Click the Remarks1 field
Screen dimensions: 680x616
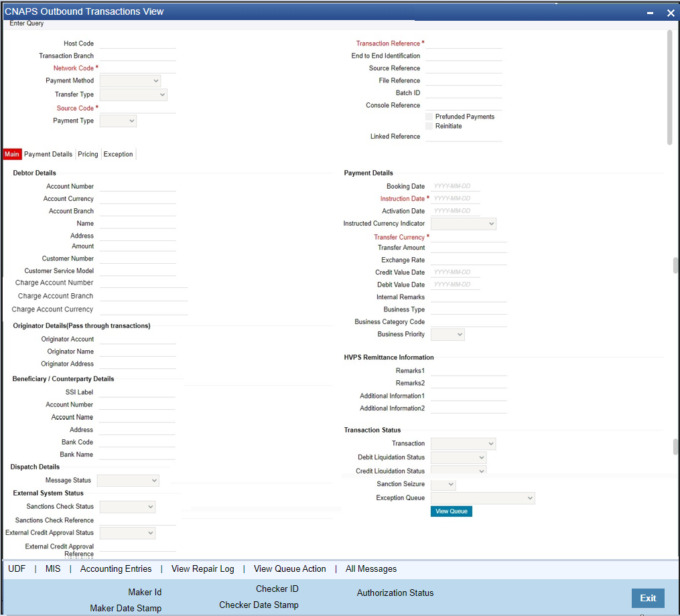click(x=468, y=371)
